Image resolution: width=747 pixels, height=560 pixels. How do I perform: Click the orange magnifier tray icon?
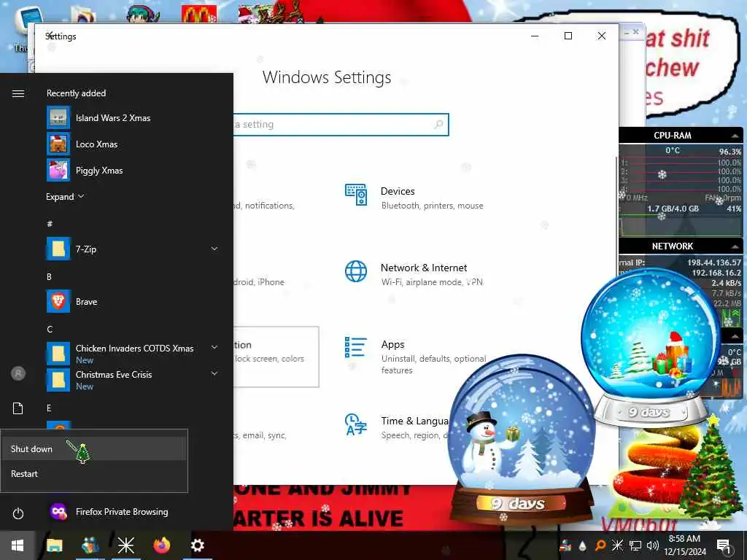point(600,545)
